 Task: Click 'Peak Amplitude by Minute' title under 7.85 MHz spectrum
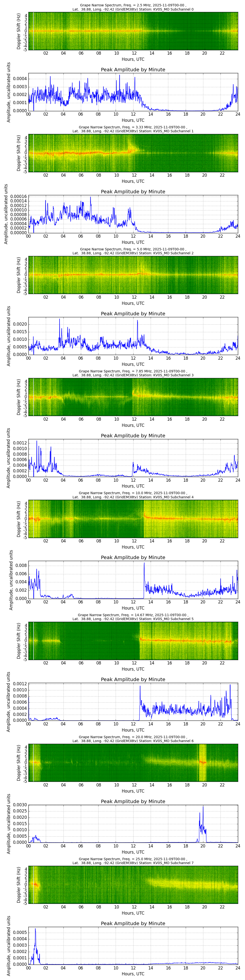(x=133, y=436)
